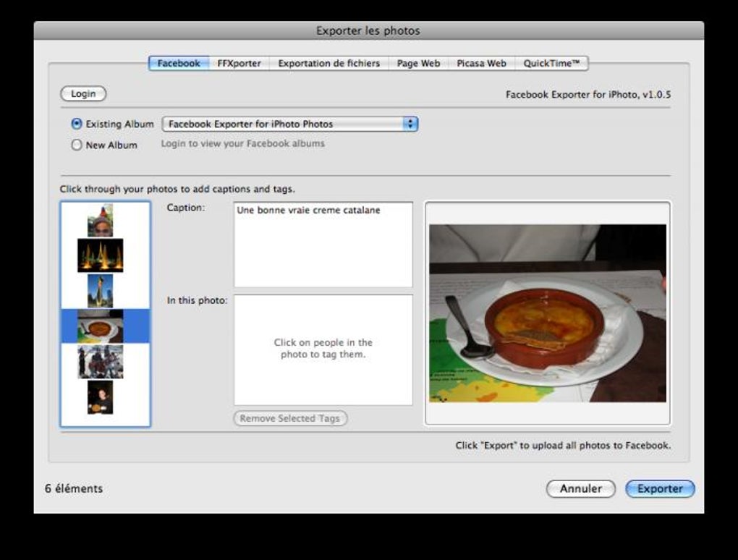
Task: Select the thumbnail of the face with a hat
Action: coord(101,220)
